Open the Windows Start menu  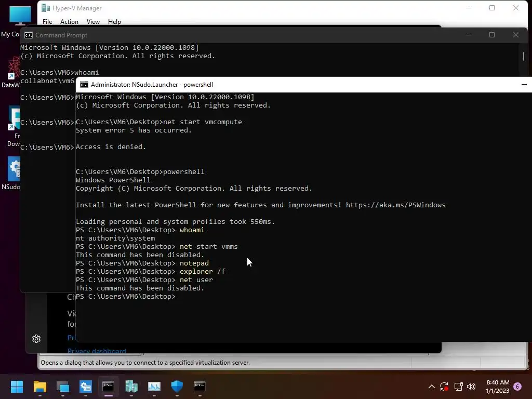point(17,387)
